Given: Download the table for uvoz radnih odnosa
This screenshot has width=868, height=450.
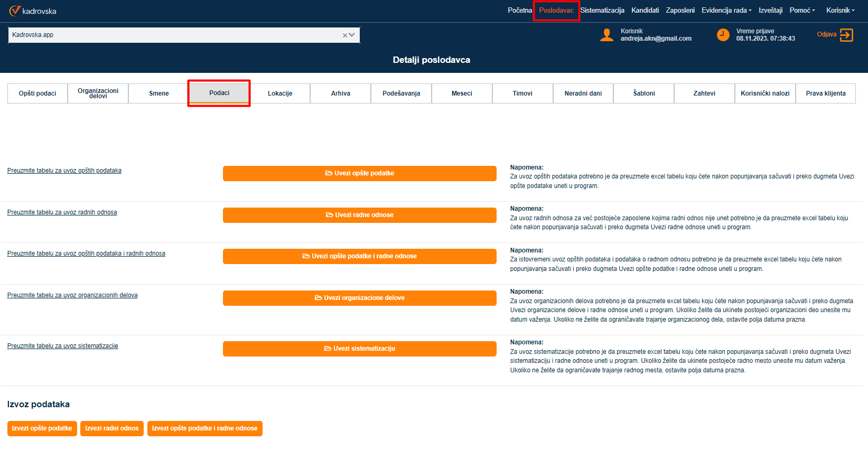Looking at the screenshot, I should 62,212.
